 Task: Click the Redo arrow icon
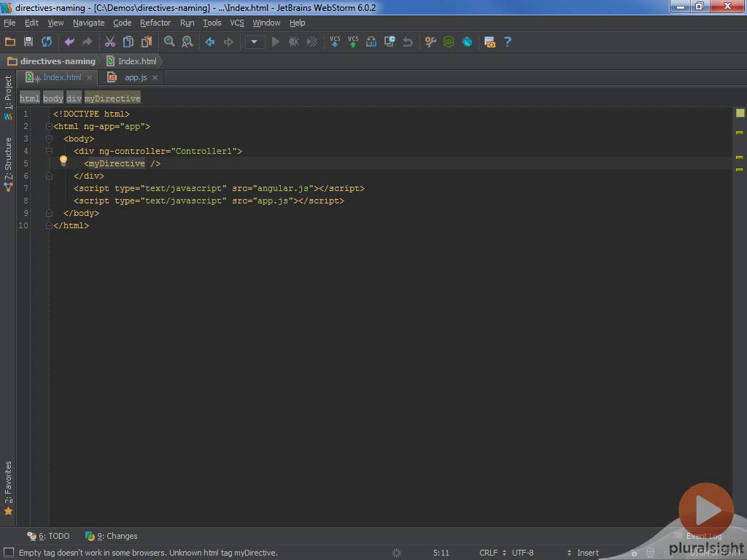(x=88, y=42)
